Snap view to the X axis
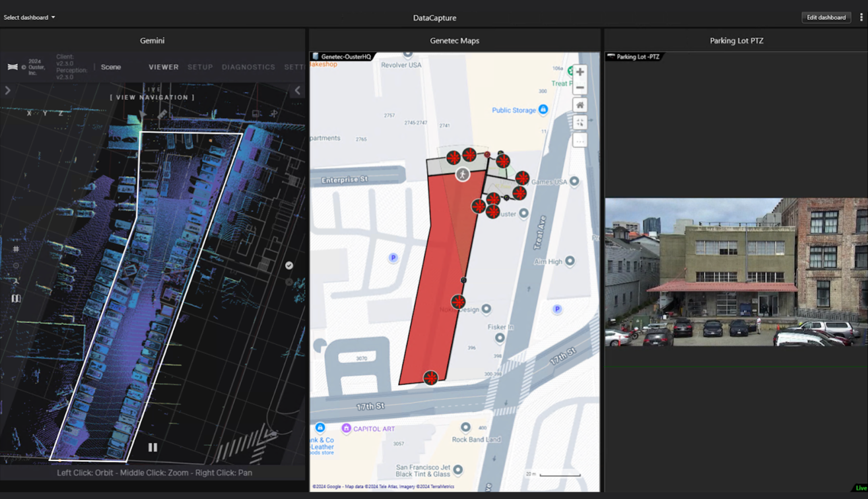The image size is (868, 499). pos(29,113)
